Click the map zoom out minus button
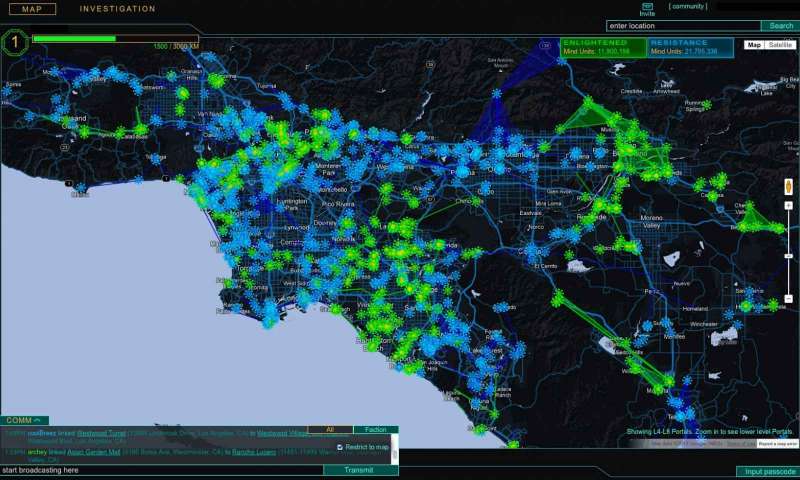800x480 pixels. coord(788,299)
